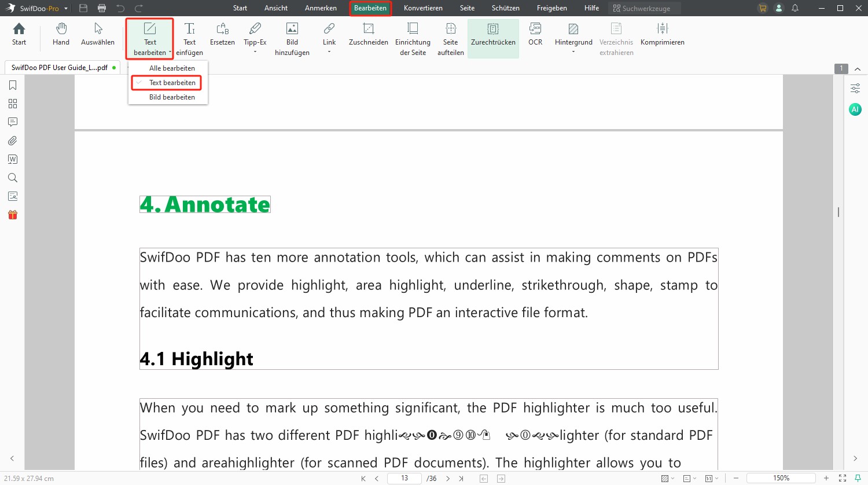Open the shopping cart icon

tap(763, 8)
